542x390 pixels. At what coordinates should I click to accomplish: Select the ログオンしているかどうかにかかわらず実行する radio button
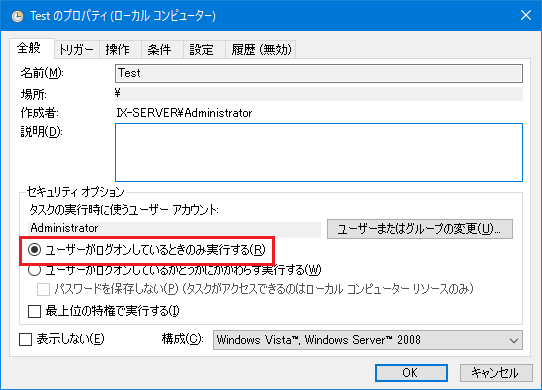[x=35, y=269]
